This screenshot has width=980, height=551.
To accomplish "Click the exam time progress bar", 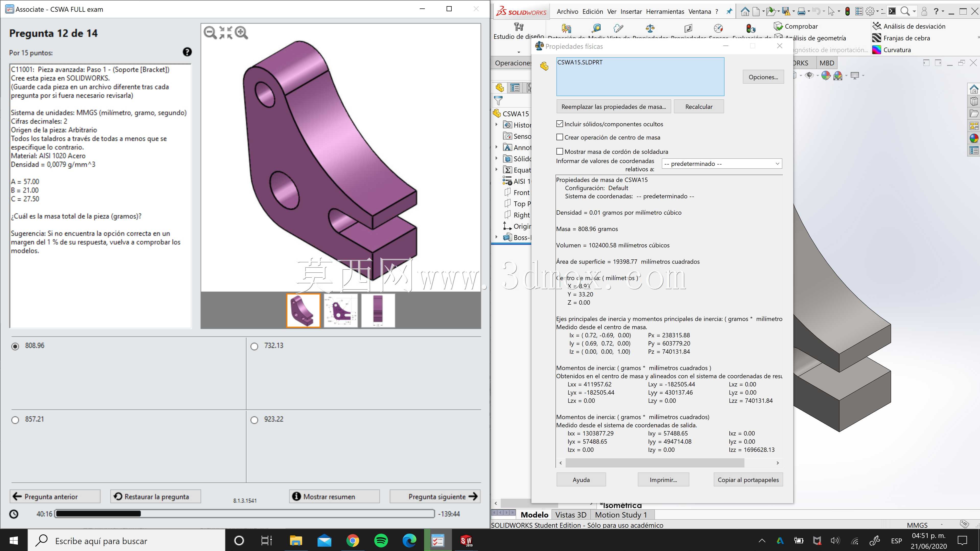I will tap(245, 514).
